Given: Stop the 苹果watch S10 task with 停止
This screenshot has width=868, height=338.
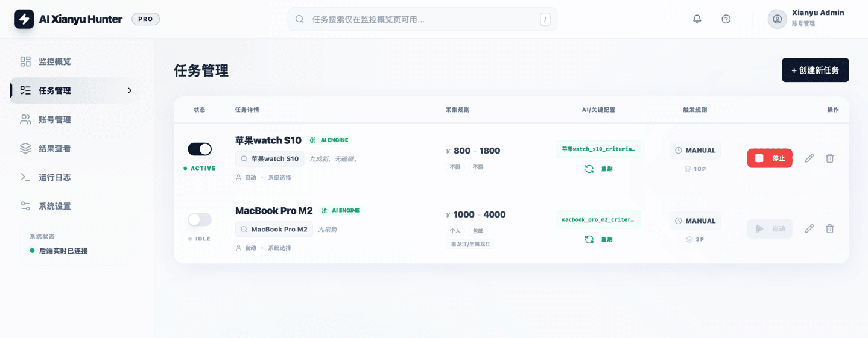Looking at the screenshot, I should (x=770, y=158).
